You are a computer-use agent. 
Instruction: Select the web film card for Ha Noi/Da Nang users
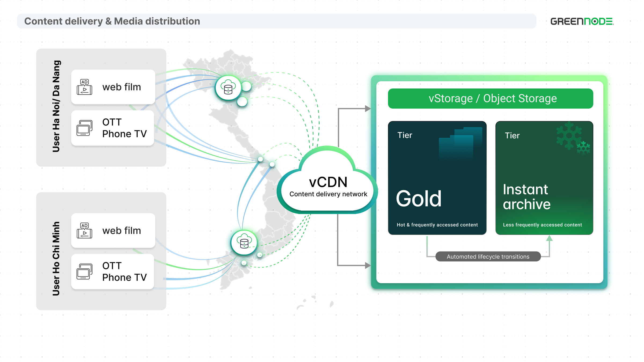pyautogui.click(x=113, y=87)
